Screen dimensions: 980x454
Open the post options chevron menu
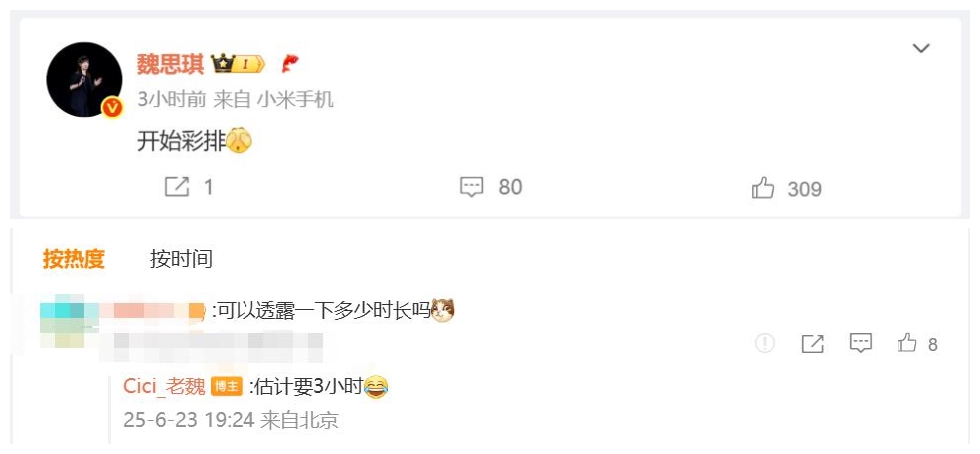pos(921,48)
